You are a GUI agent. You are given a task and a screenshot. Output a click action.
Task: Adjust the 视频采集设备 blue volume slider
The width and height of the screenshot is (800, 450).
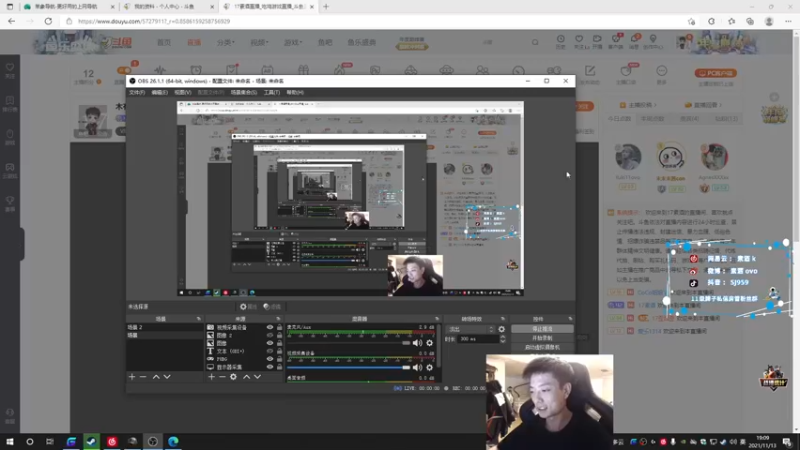pos(348,367)
